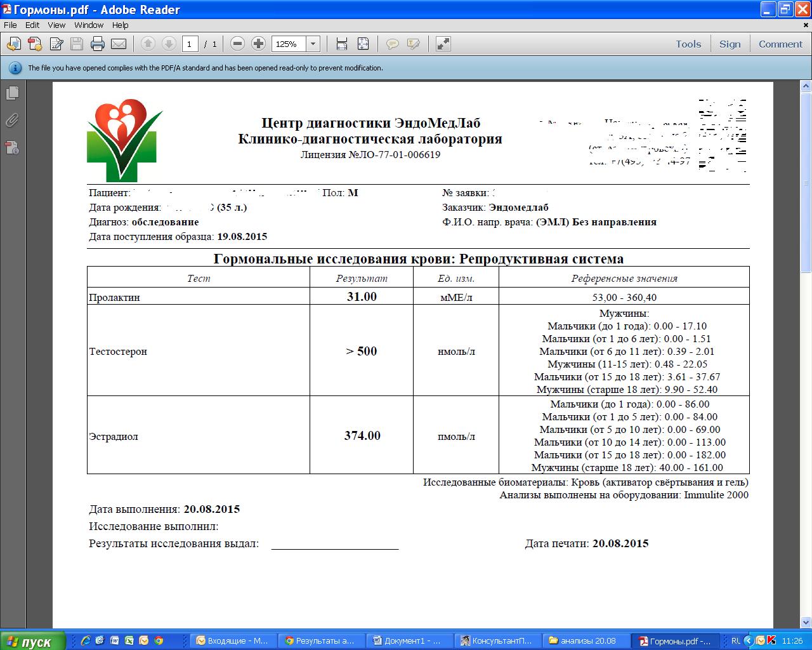Image resolution: width=812 pixels, height=650 pixels.
Task: Toggle fit to window width scrolling
Action: coord(342,44)
